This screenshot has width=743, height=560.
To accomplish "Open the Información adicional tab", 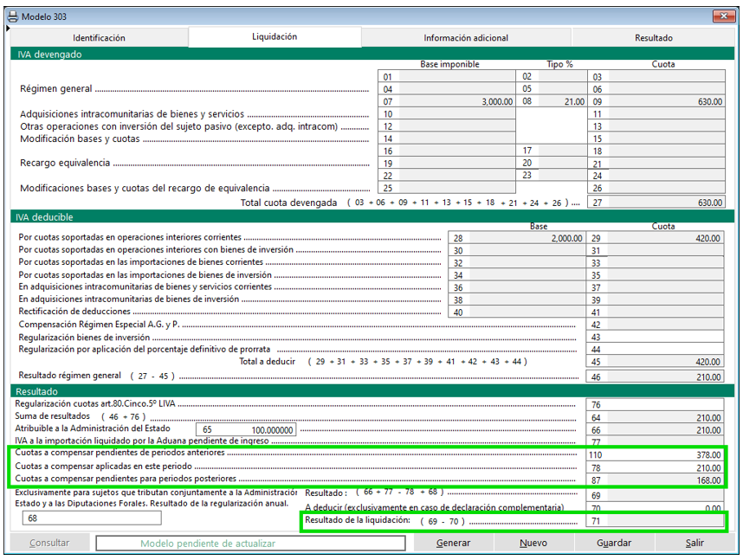I will (x=466, y=38).
